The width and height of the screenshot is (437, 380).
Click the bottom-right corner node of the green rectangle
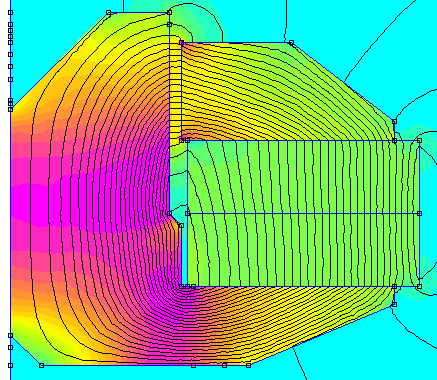pos(419,286)
